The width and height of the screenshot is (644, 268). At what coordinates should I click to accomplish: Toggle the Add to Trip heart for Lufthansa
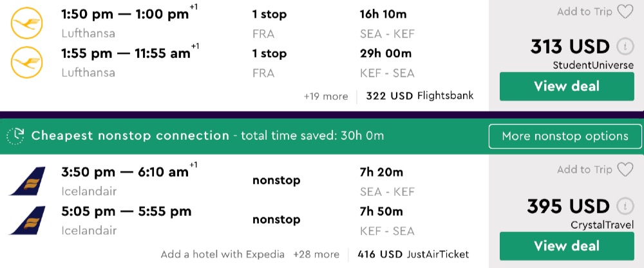pyautogui.click(x=625, y=12)
